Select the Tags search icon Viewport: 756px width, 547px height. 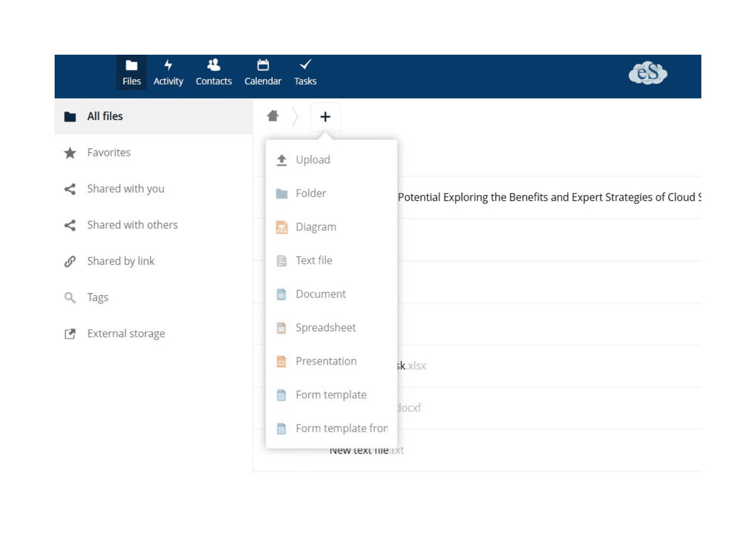70,297
